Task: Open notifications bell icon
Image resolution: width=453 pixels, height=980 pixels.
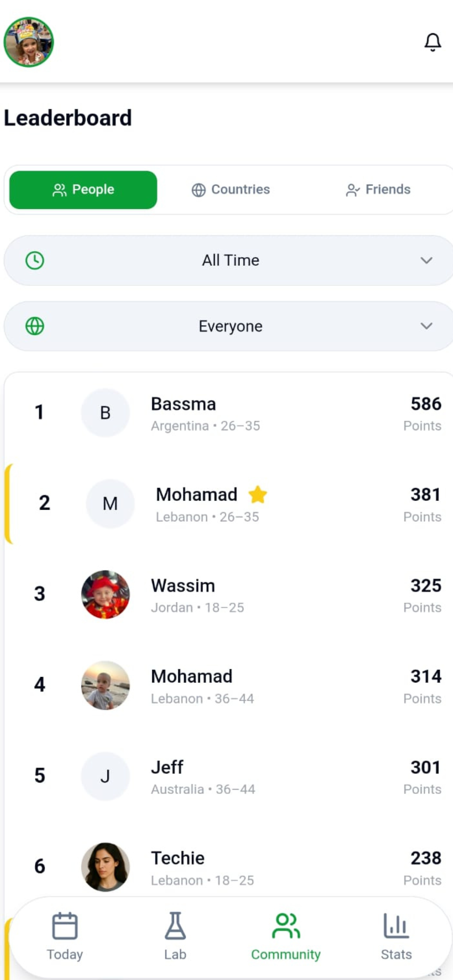Action: click(433, 42)
